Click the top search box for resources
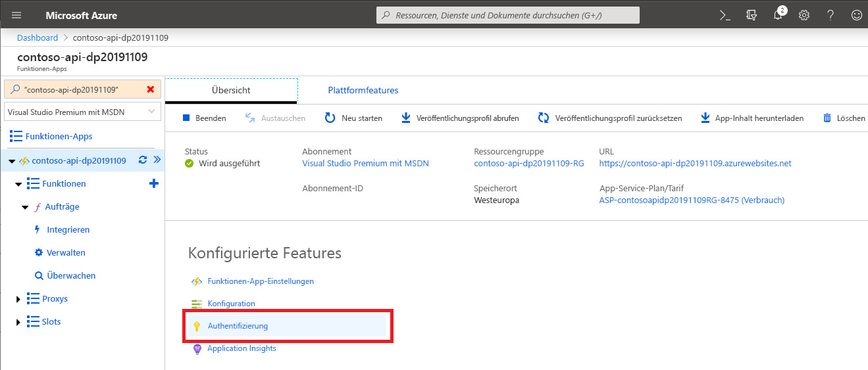Screen dimensions: 868x370 click(x=507, y=14)
